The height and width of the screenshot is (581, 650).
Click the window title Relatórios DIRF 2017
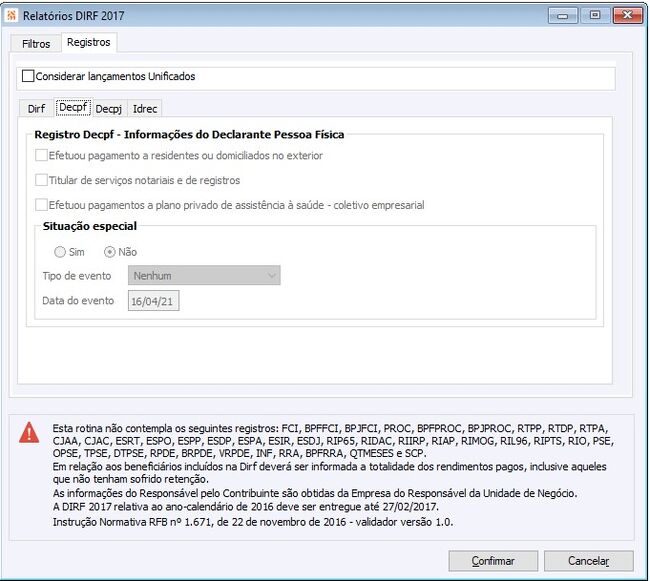(73, 16)
